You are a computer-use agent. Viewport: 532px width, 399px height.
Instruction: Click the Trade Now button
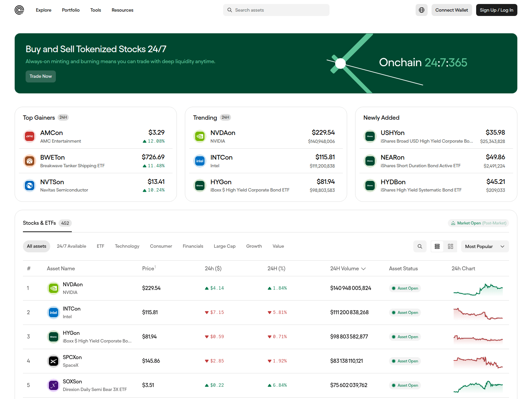(41, 76)
